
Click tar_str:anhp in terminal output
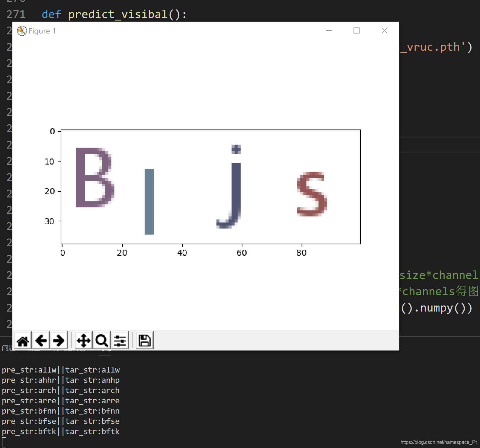[92, 380]
